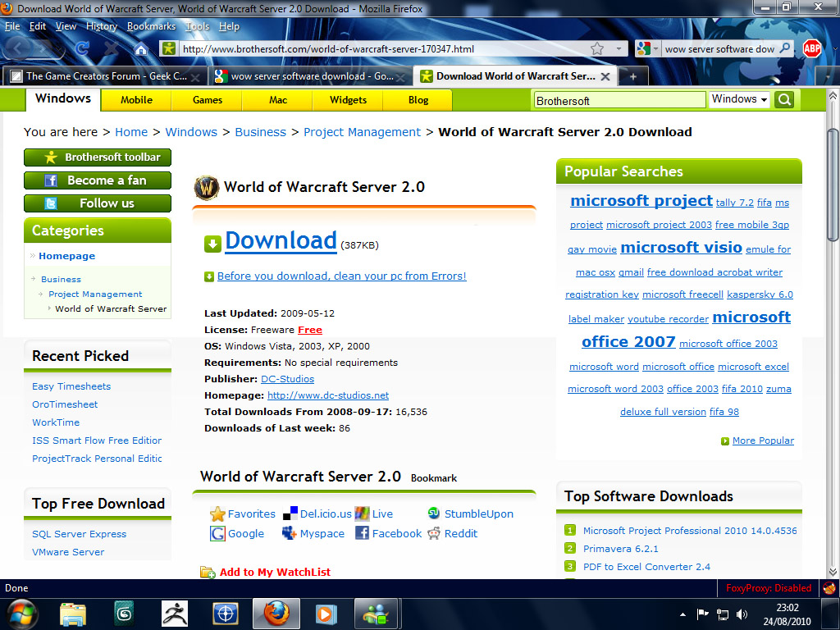Open the Bookmarks menu
Screen dimensions: 840x630
[151, 26]
